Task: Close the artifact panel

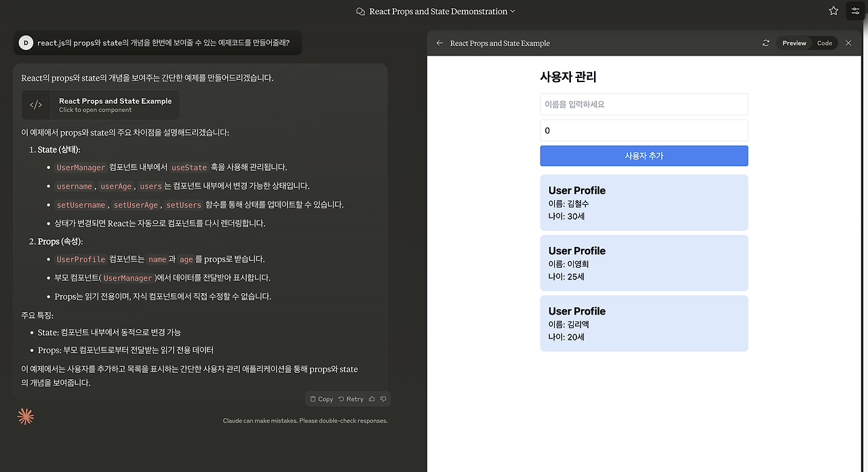Action: pos(848,43)
